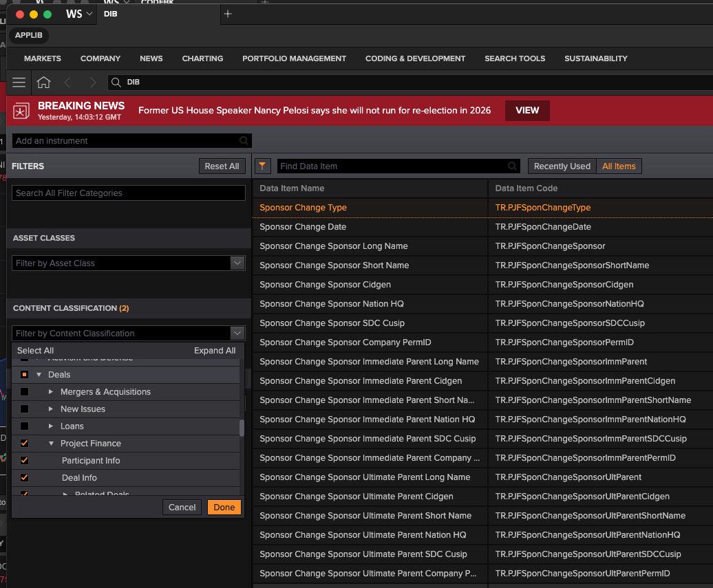713x588 pixels.
Task: Open the CHARTING menu
Action: [x=202, y=58]
